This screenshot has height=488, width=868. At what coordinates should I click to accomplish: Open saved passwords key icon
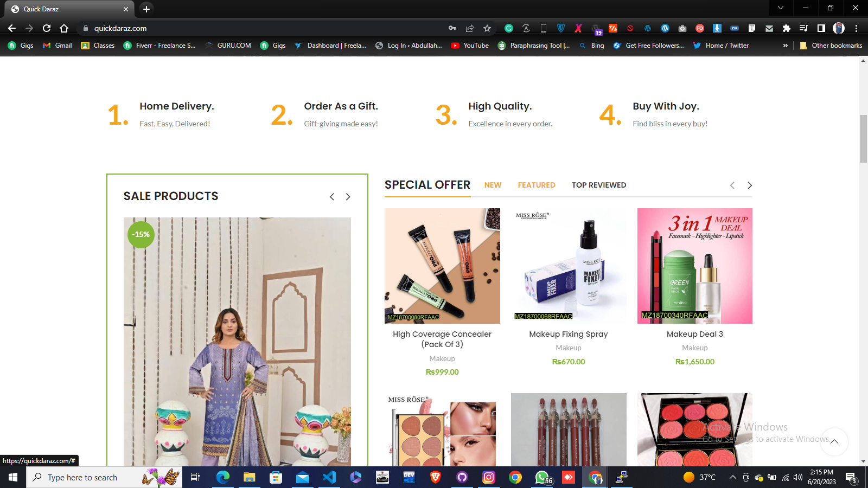[x=452, y=28]
